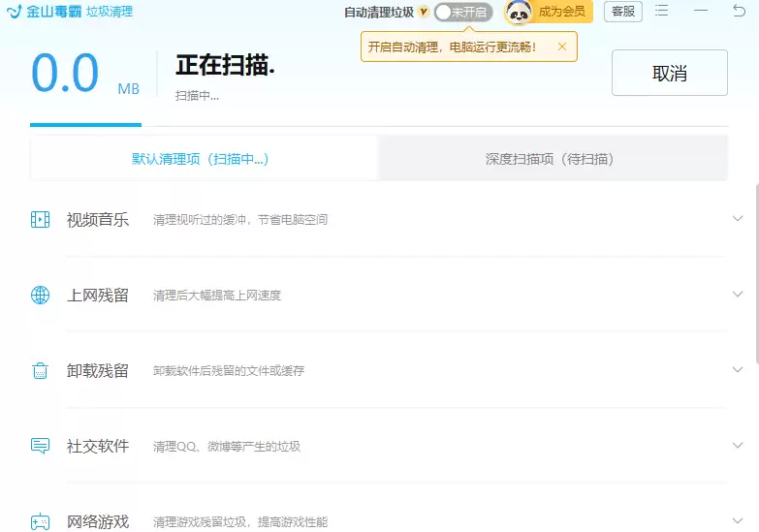759x532 pixels.
Task: Click the Kingsoft Duba logo icon
Action: point(14,11)
